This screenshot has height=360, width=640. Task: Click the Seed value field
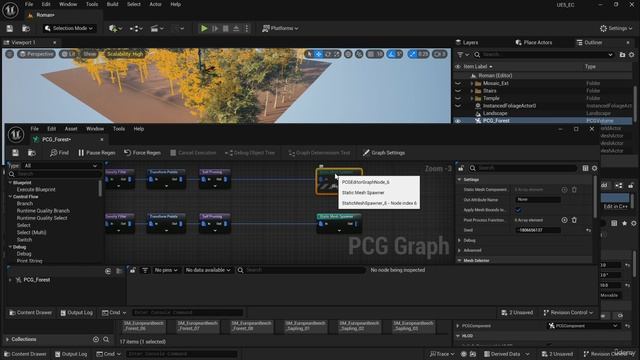click(x=538, y=230)
